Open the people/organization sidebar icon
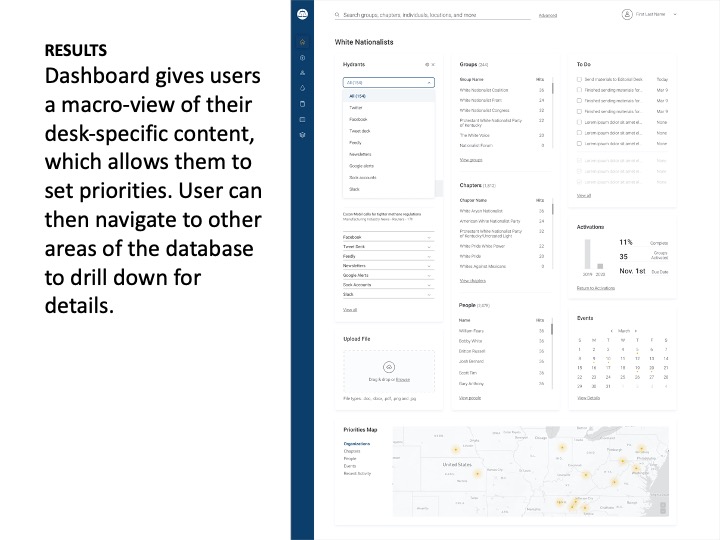The width and height of the screenshot is (720, 540). pyautogui.click(x=303, y=73)
